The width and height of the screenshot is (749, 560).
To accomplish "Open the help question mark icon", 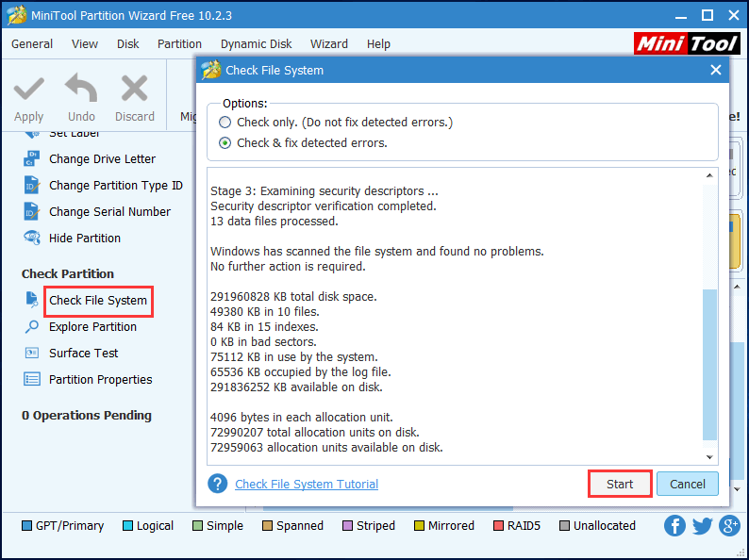I will [x=218, y=484].
